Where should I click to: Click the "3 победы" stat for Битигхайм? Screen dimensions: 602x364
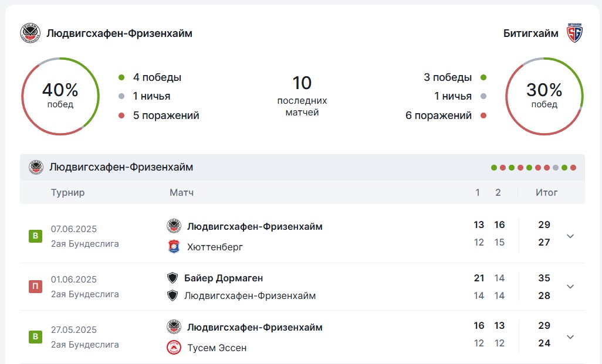click(448, 77)
